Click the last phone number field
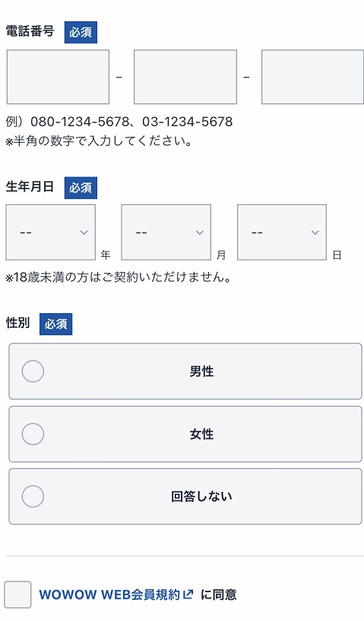 pyautogui.click(x=312, y=77)
